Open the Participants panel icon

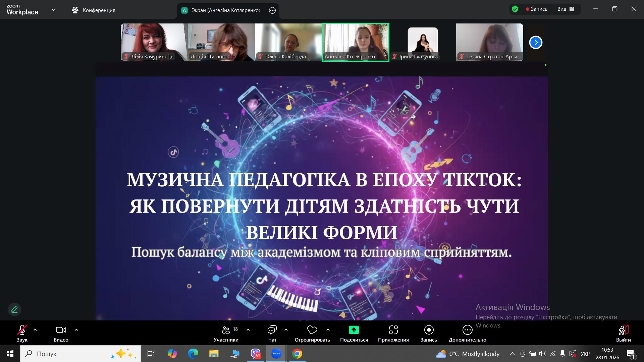pos(226,330)
